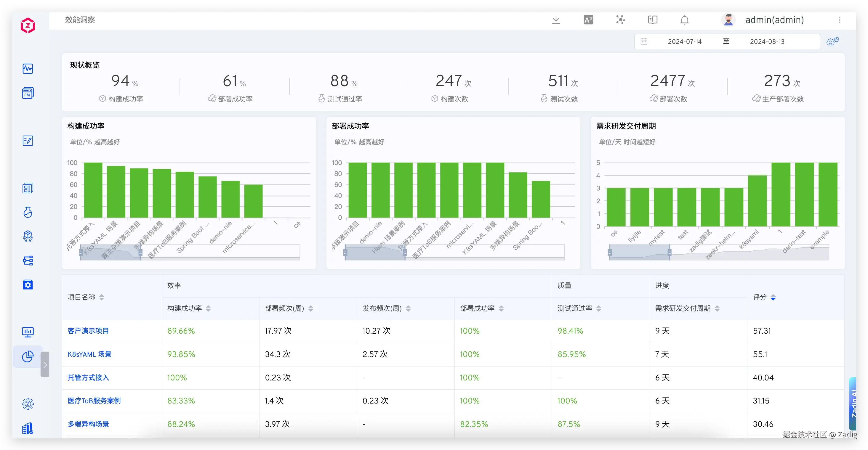Sort table by 构建成功率 column
The height and width of the screenshot is (450, 868).
pos(208,308)
